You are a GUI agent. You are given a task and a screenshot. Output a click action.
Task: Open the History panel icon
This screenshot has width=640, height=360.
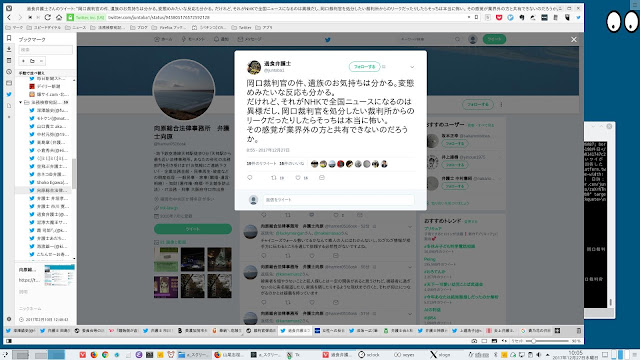(x=9, y=72)
